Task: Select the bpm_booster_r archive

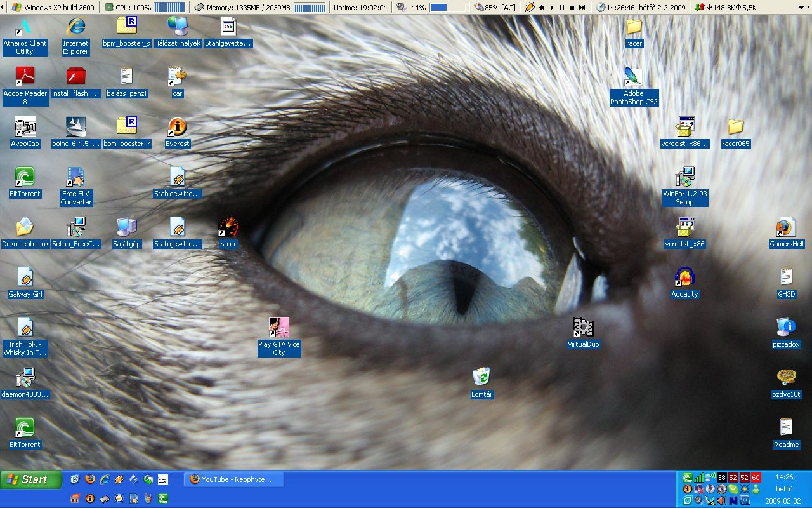Action: pyautogui.click(x=126, y=133)
